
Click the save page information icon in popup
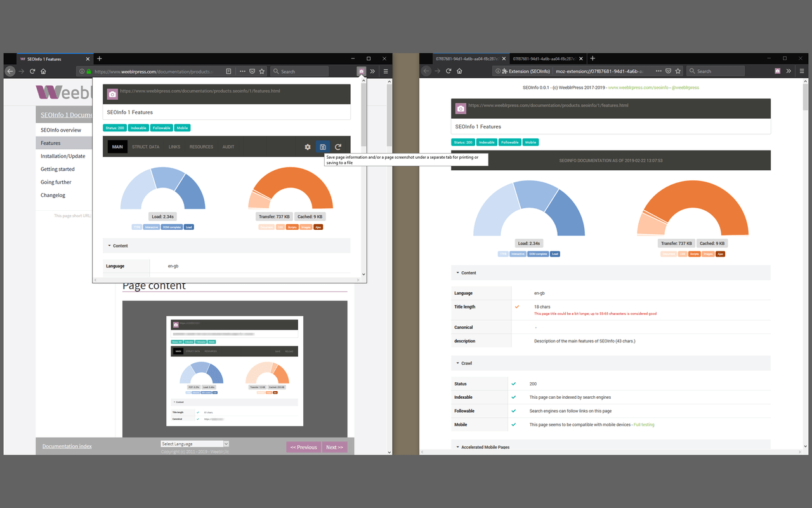point(323,147)
